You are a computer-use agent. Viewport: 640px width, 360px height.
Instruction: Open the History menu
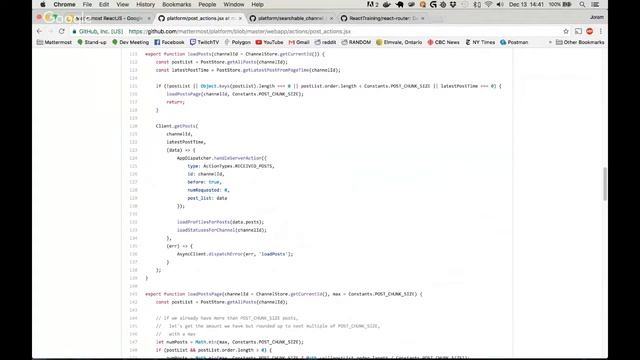click(x=145, y=4)
